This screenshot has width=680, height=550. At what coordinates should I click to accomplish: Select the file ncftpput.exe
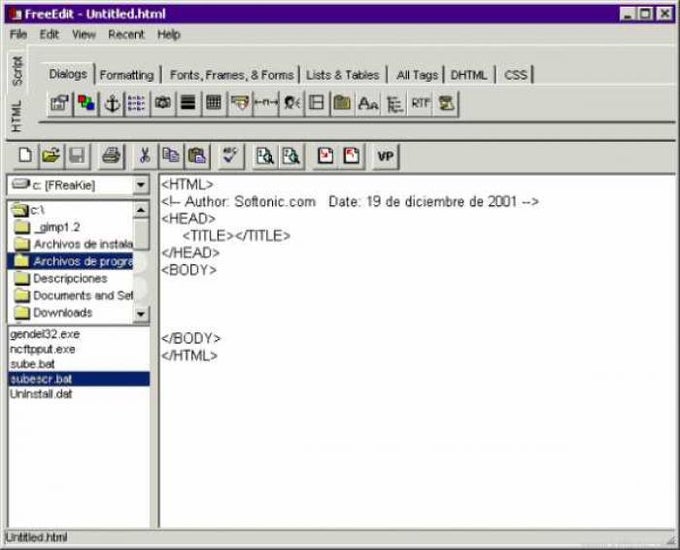click(x=42, y=350)
